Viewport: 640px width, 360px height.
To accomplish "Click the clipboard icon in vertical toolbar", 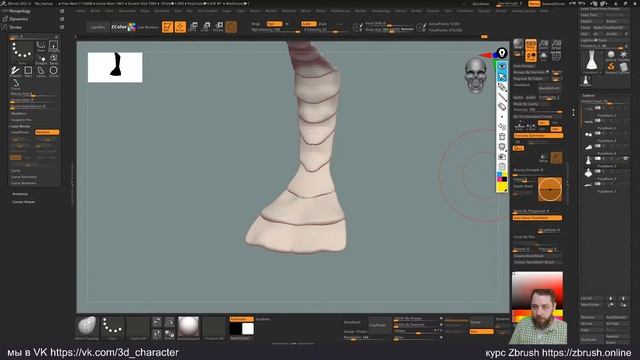I will tap(502, 167).
